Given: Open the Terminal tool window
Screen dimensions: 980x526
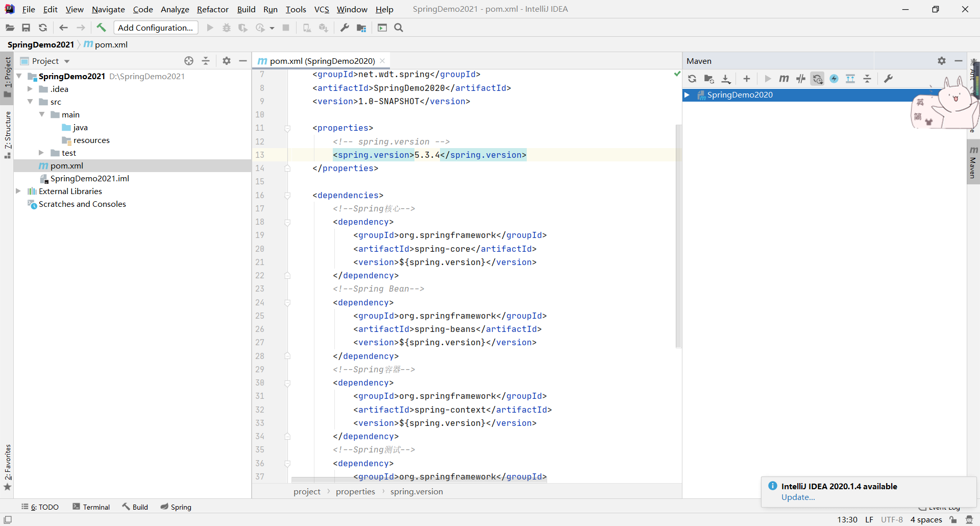Looking at the screenshot, I should point(91,507).
